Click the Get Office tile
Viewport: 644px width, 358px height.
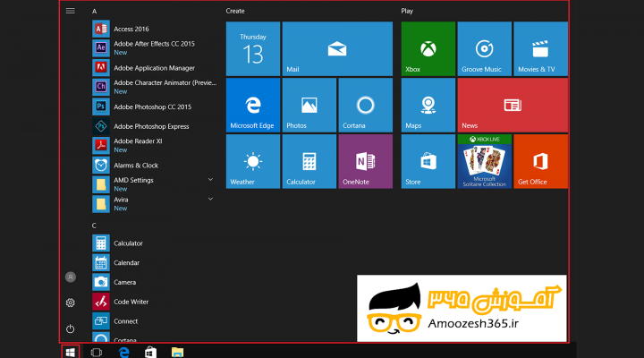[541, 161]
